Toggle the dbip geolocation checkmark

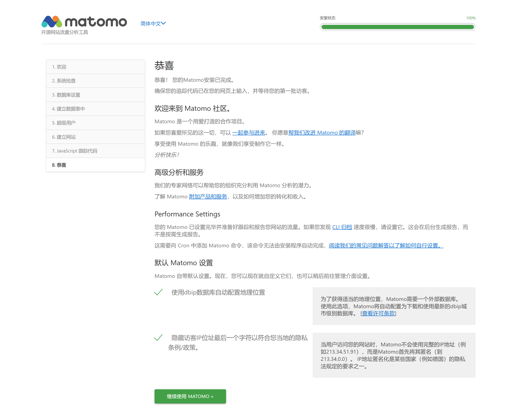point(158,292)
